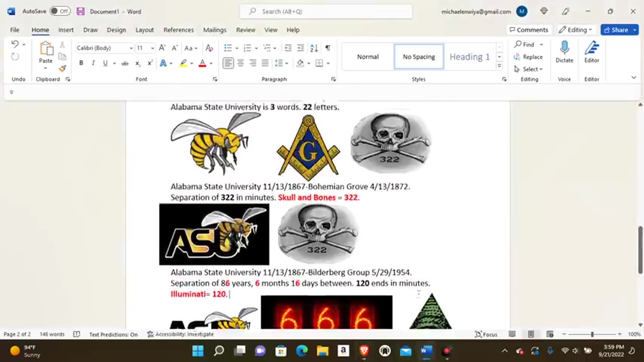644x362 pixels.
Task: Apply the Heading 1 style
Action: (x=469, y=57)
